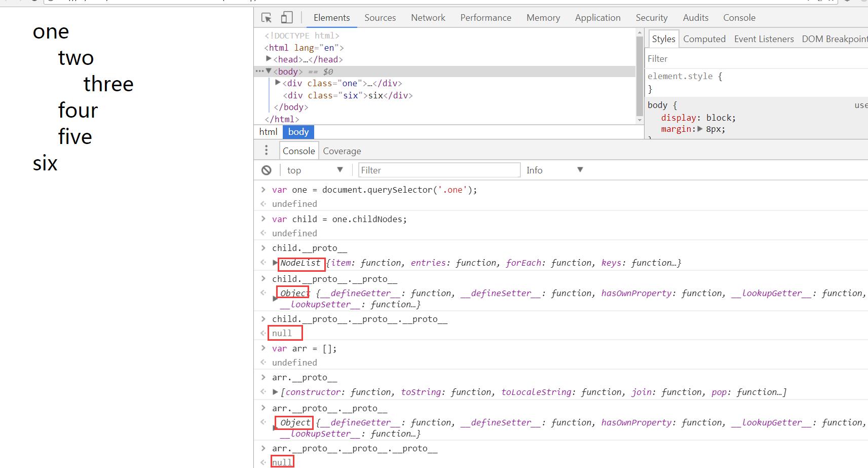Select the html lang en row

[304, 48]
